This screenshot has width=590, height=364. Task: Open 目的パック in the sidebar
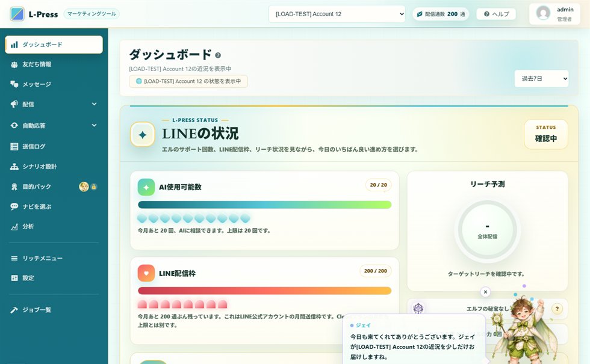click(x=54, y=187)
